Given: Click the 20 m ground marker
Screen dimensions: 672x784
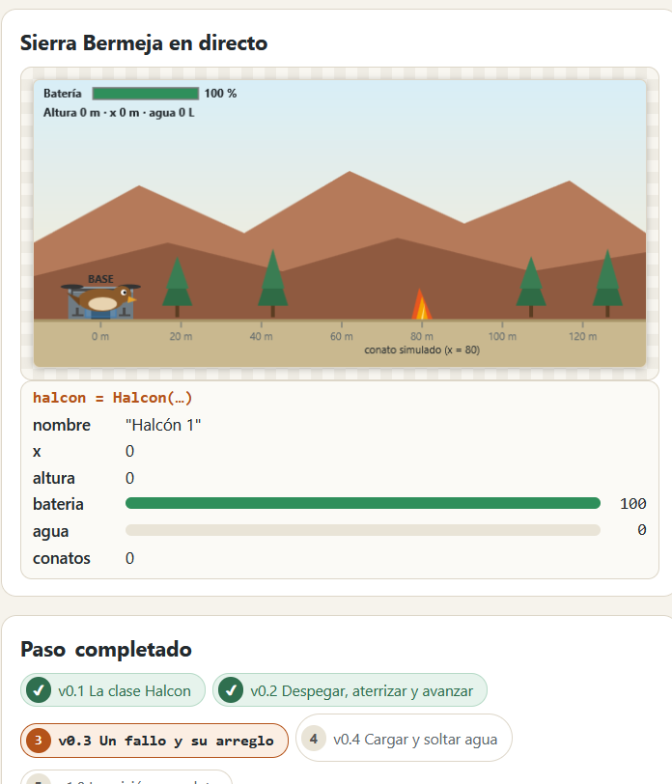Looking at the screenshot, I should 181,336.
